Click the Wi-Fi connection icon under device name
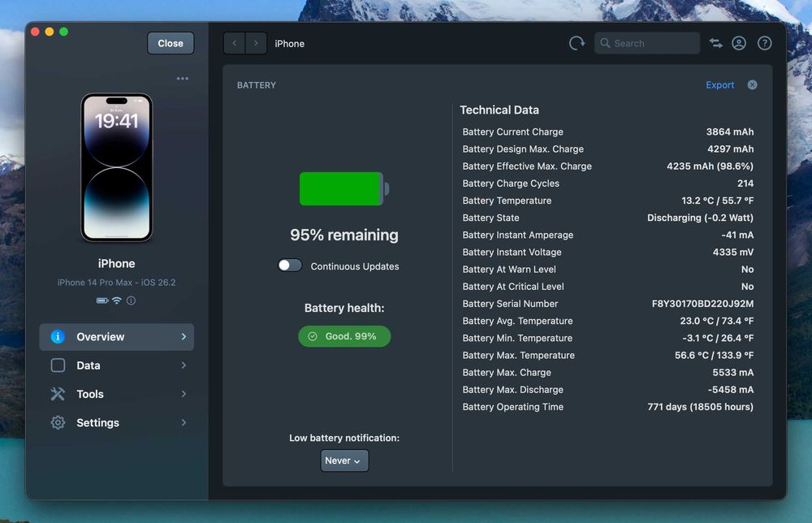812x523 pixels. pos(117,300)
